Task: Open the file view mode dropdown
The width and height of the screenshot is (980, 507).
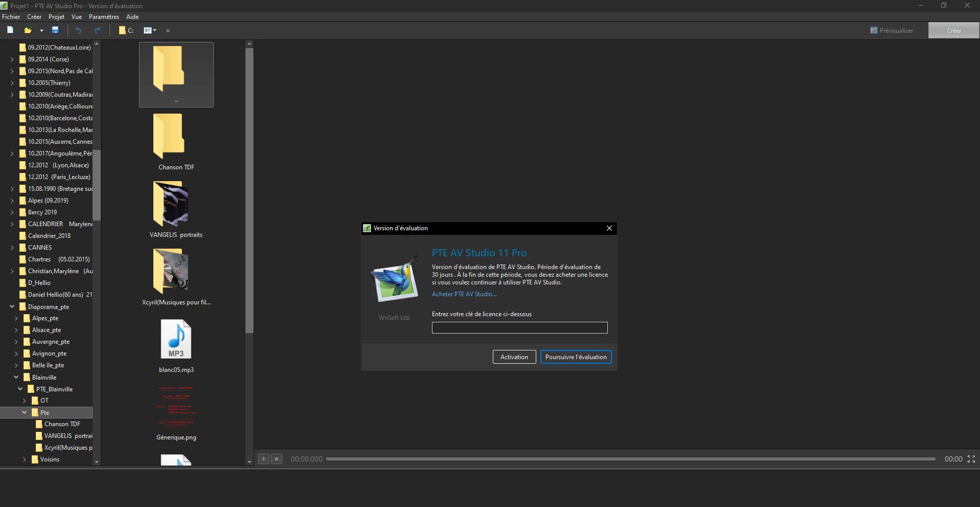Action: [x=150, y=30]
